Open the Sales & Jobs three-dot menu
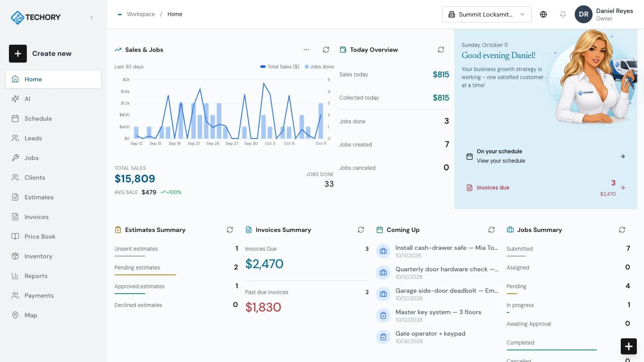The width and height of the screenshot is (644, 362). click(306, 50)
